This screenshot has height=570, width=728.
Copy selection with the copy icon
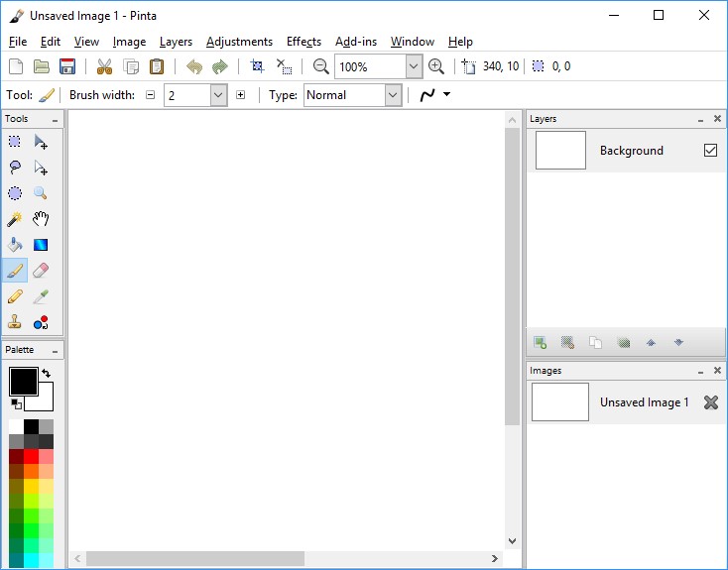click(x=131, y=66)
